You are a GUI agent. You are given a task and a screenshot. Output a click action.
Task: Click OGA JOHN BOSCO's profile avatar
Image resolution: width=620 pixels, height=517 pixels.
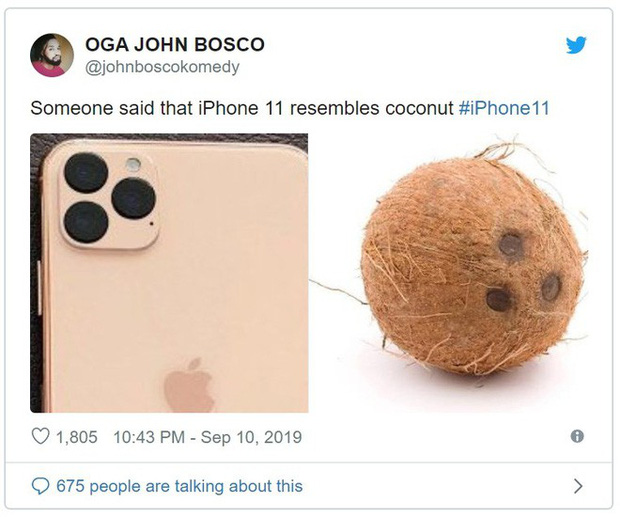coord(52,55)
